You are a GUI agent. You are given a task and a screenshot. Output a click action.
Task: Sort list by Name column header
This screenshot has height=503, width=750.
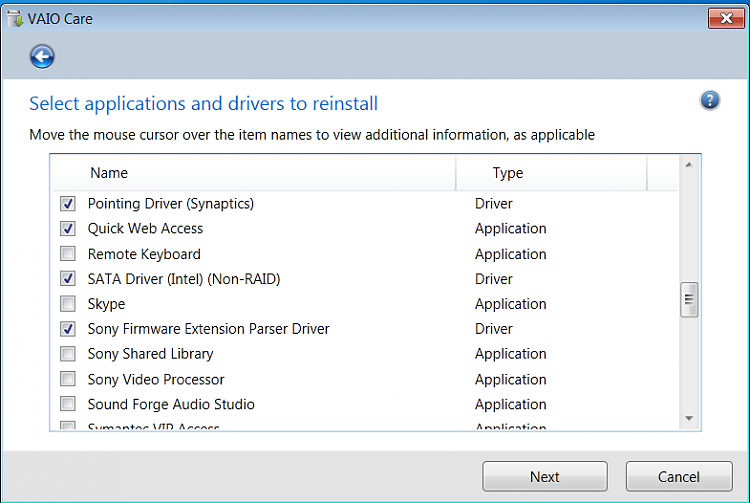pos(254,173)
